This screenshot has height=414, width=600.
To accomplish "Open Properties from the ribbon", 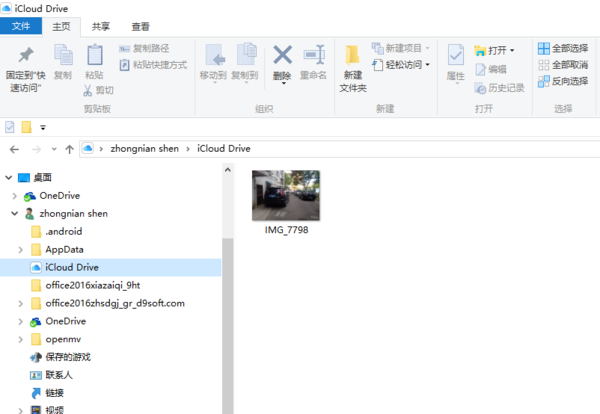I will [455, 55].
